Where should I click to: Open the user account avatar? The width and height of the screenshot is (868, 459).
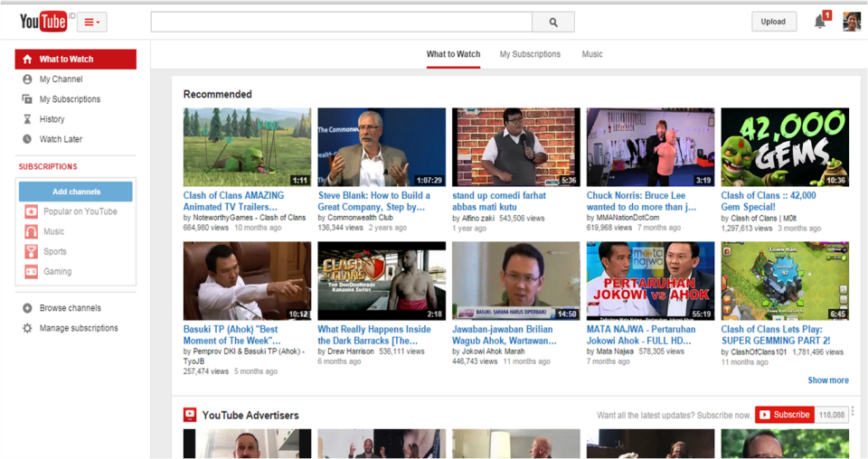pyautogui.click(x=852, y=22)
